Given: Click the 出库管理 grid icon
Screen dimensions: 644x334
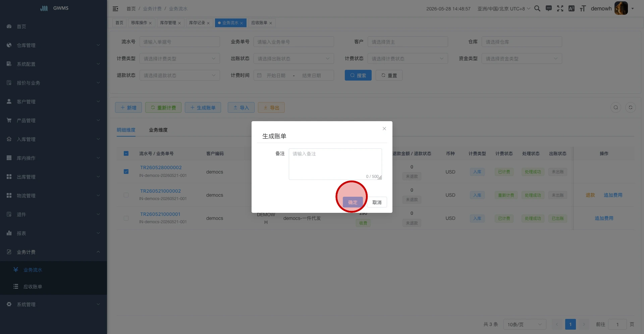Looking at the screenshot, I should pyautogui.click(x=9, y=177).
